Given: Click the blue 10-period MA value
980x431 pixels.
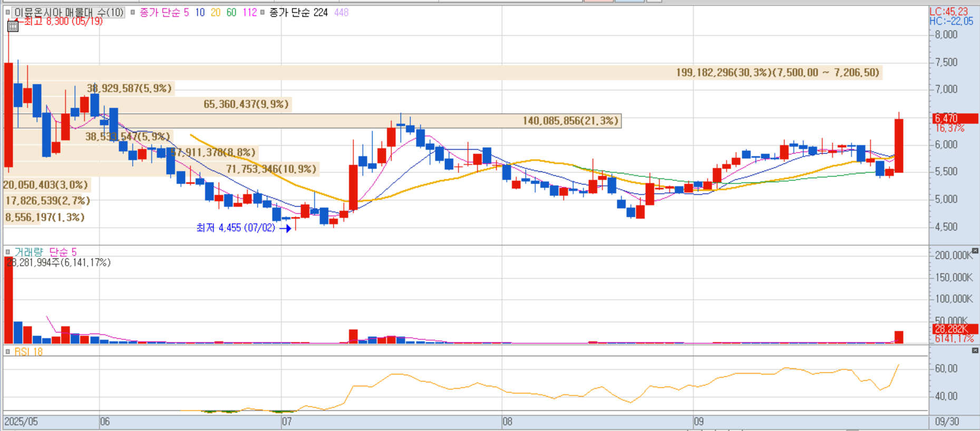Looking at the screenshot, I should 200,12.
